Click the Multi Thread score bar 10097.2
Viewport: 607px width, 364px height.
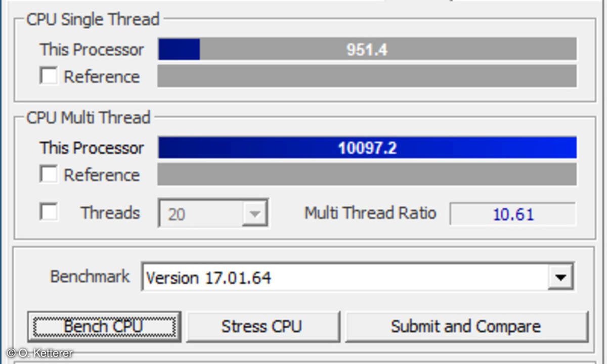coord(367,148)
